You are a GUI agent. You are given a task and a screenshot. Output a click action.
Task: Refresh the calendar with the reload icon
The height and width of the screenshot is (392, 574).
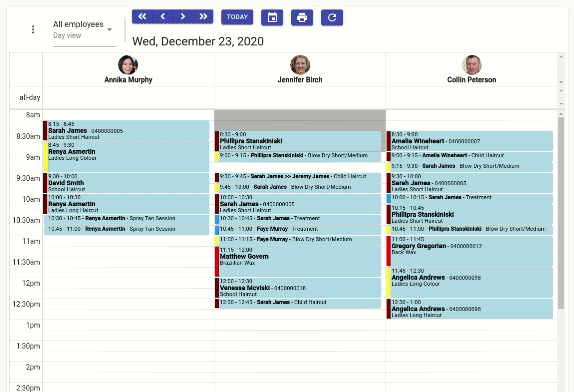pos(332,17)
